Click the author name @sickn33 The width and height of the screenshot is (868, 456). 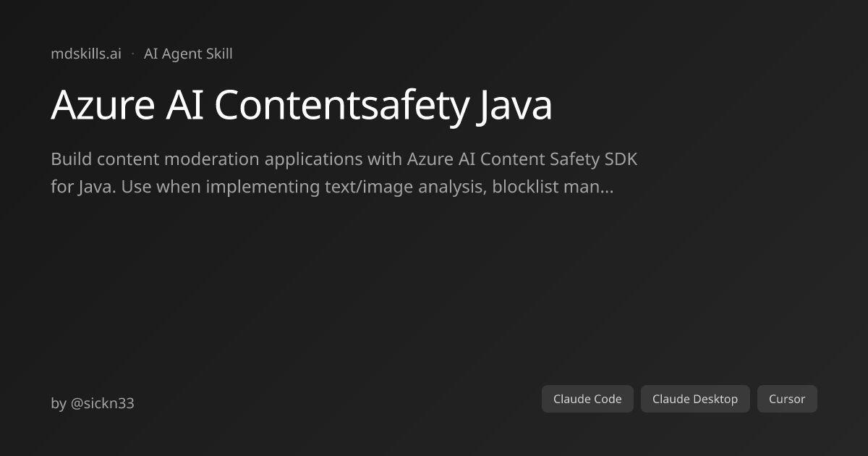[102, 403]
